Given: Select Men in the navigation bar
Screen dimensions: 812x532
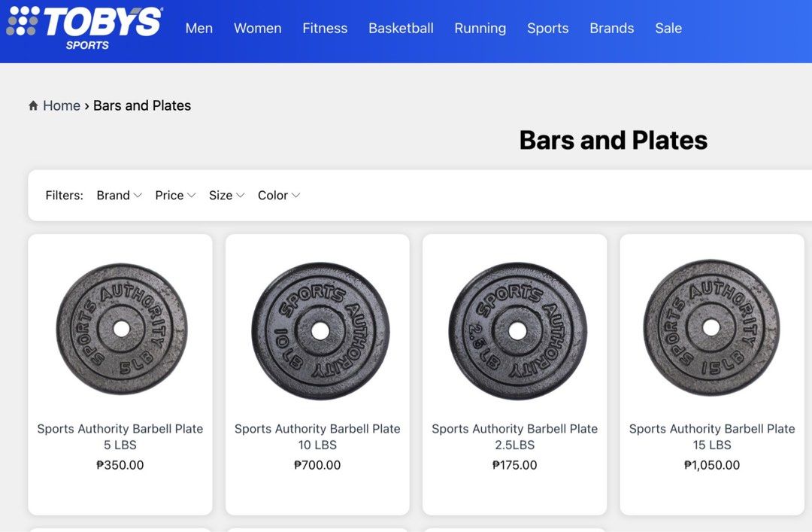Looking at the screenshot, I should [x=199, y=28].
